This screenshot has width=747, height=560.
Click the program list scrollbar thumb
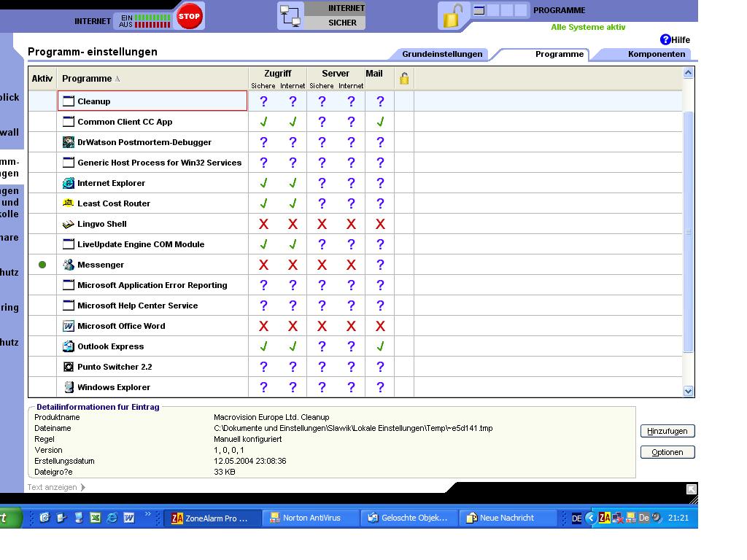click(688, 232)
